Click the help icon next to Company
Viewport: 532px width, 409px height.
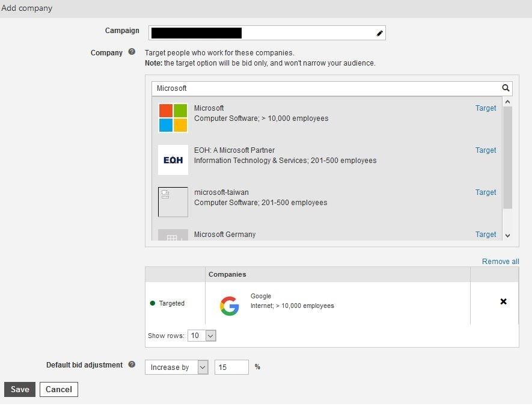(x=132, y=52)
